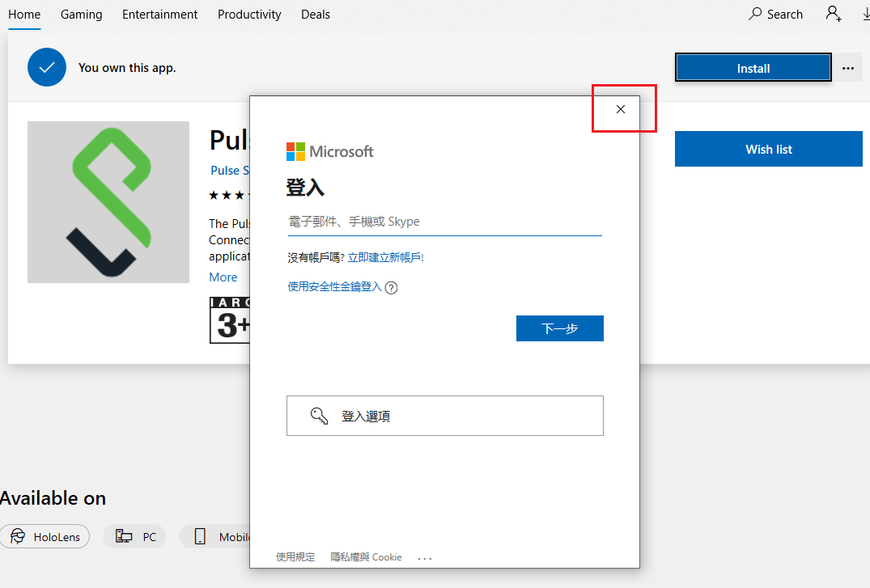870x588 pixels.
Task: Expand the ellipsis menu in dialog footer
Action: [x=426, y=557]
